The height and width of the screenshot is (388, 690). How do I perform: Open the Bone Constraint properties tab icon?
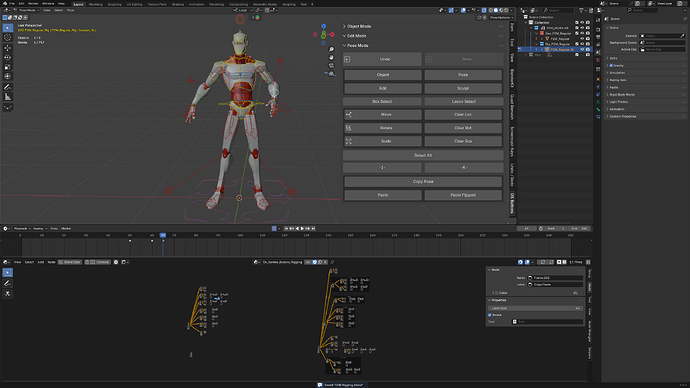[x=598, y=117]
